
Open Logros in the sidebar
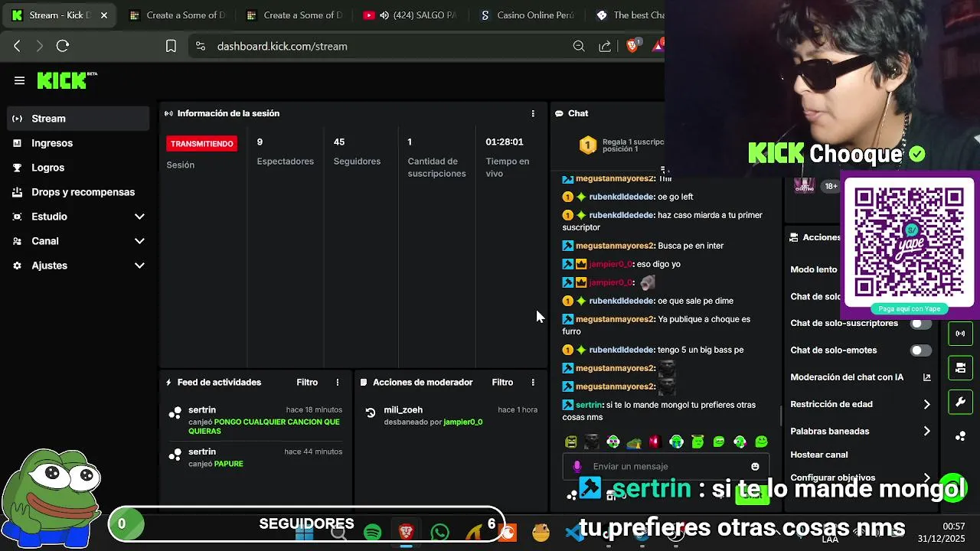point(78,168)
